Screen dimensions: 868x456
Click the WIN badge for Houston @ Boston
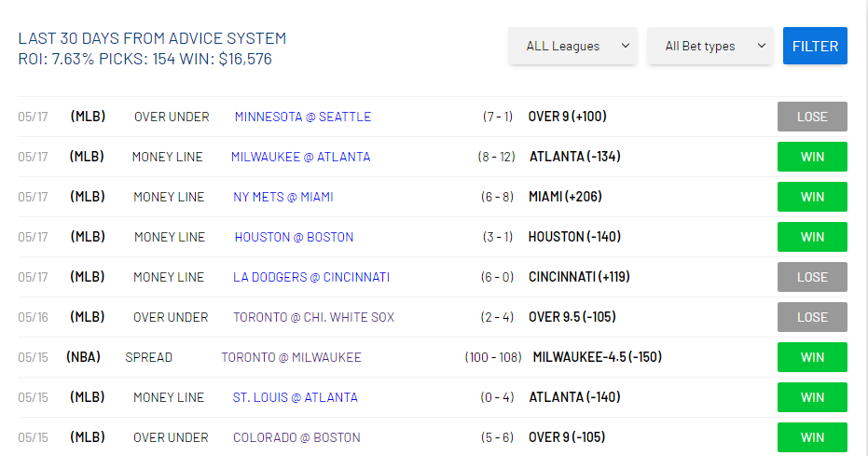click(812, 237)
